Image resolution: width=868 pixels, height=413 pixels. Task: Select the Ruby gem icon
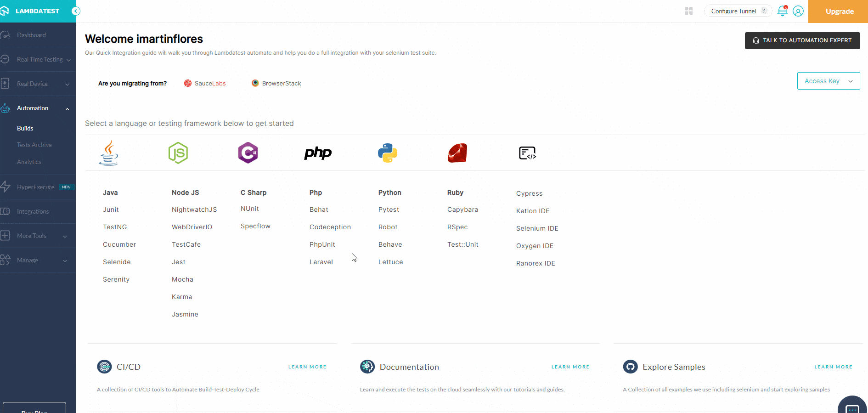click(457, 153)
